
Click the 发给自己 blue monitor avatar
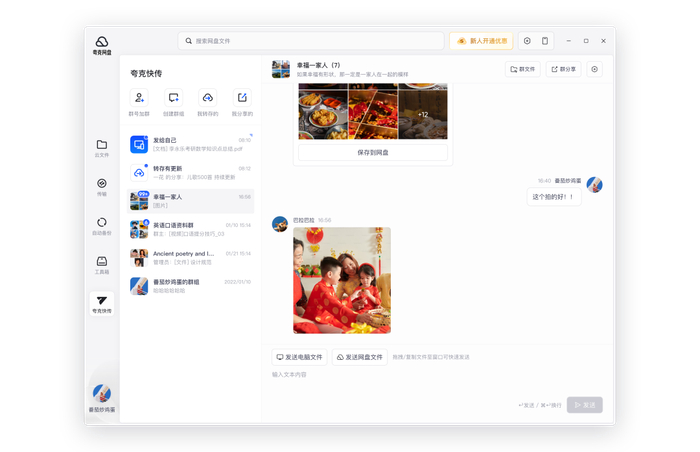[139, 145]
